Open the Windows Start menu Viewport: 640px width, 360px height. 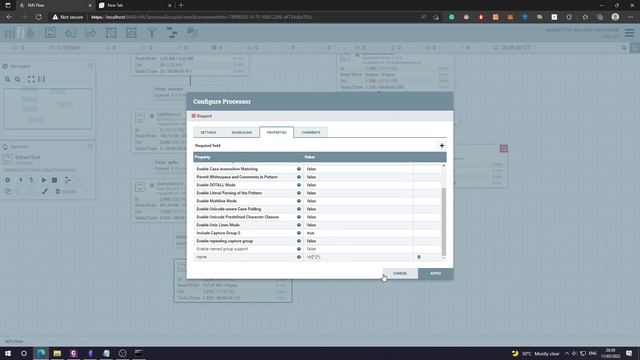[x=8, y=353]
